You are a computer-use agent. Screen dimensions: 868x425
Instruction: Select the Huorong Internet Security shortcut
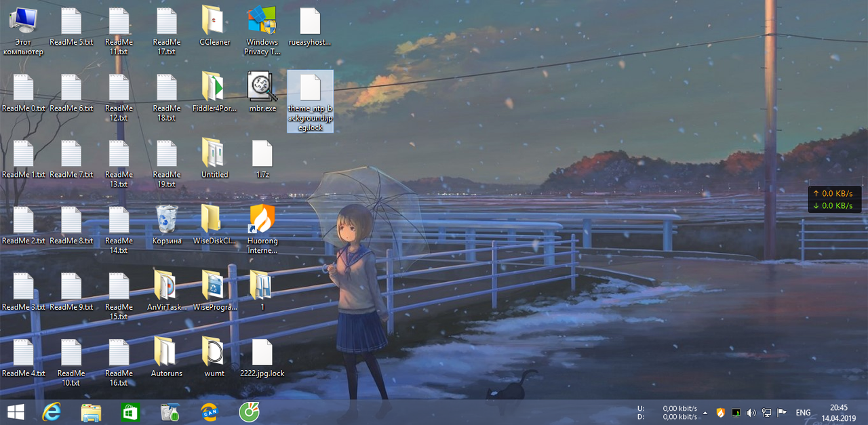pos(262,230)
